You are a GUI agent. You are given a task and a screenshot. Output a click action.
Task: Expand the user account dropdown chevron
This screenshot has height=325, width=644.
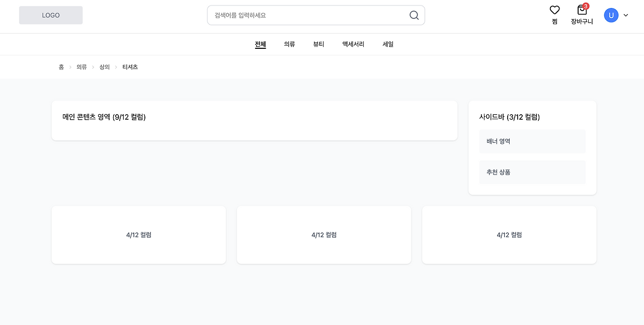point(625,15)
